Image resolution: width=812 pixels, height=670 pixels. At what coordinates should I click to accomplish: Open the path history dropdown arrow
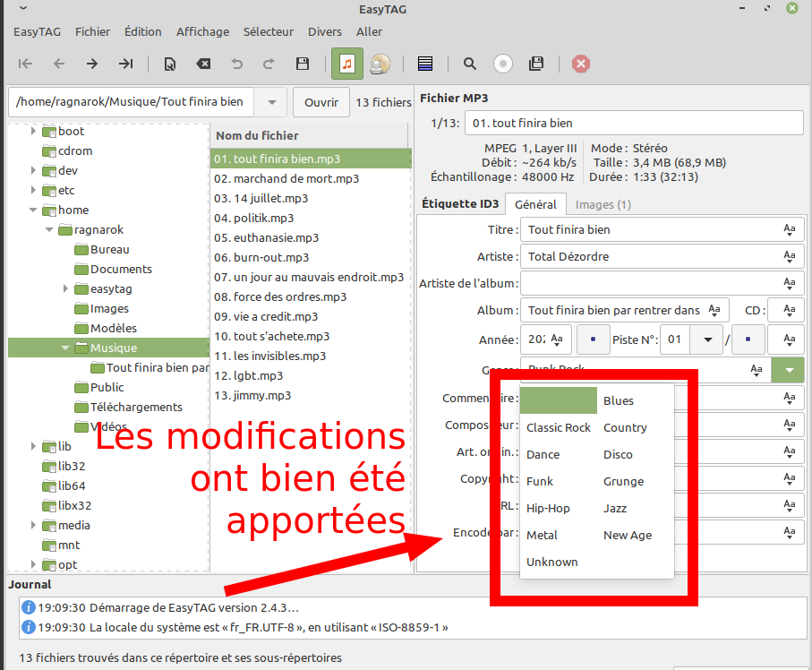point(271,102)
